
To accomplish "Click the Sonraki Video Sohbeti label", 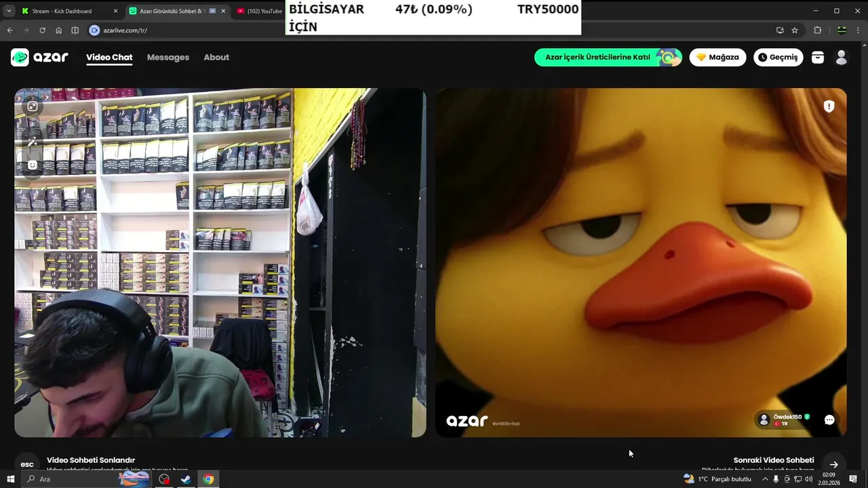I will coord(774,460).
